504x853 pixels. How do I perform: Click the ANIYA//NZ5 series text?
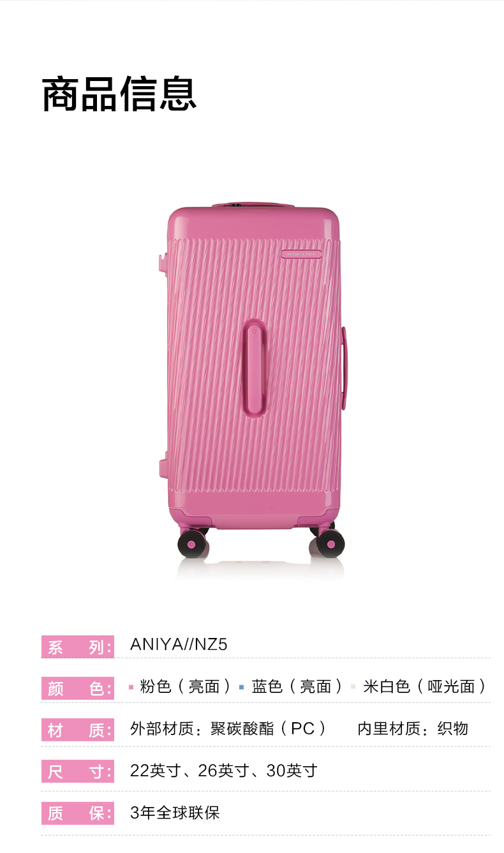click(x=179, y=644)
